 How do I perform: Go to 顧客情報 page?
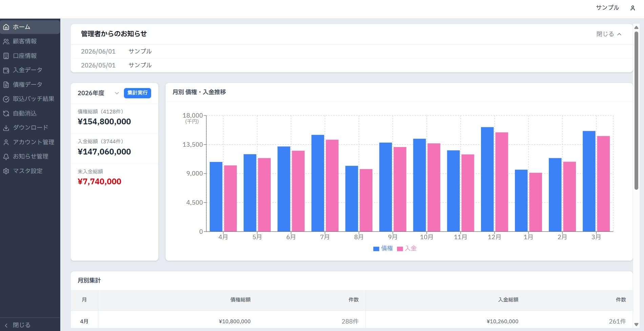pyautogui.click(x=30, y=41)
